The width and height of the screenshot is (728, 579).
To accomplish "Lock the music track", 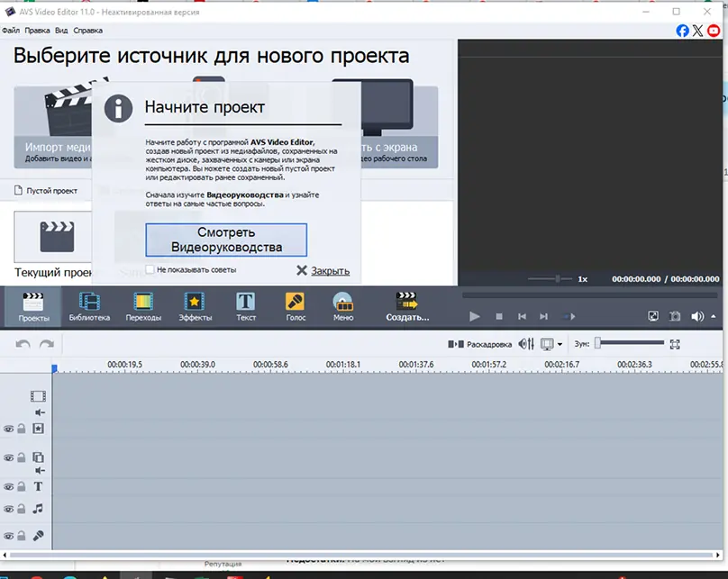I will pyautogui.click(x=22, y=509).
